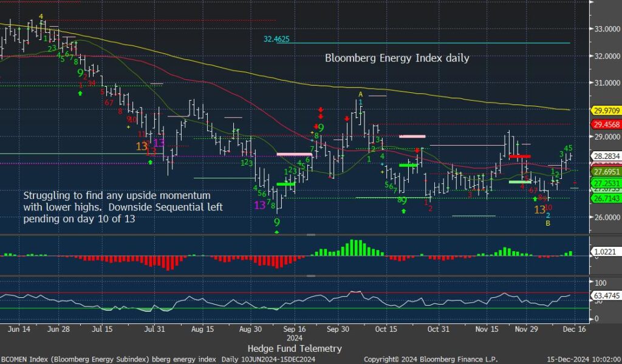This screenshot has width=622, height=364.
Task: Click the 63.4745 oscillator value label
Action: click(x=606, y=295)
